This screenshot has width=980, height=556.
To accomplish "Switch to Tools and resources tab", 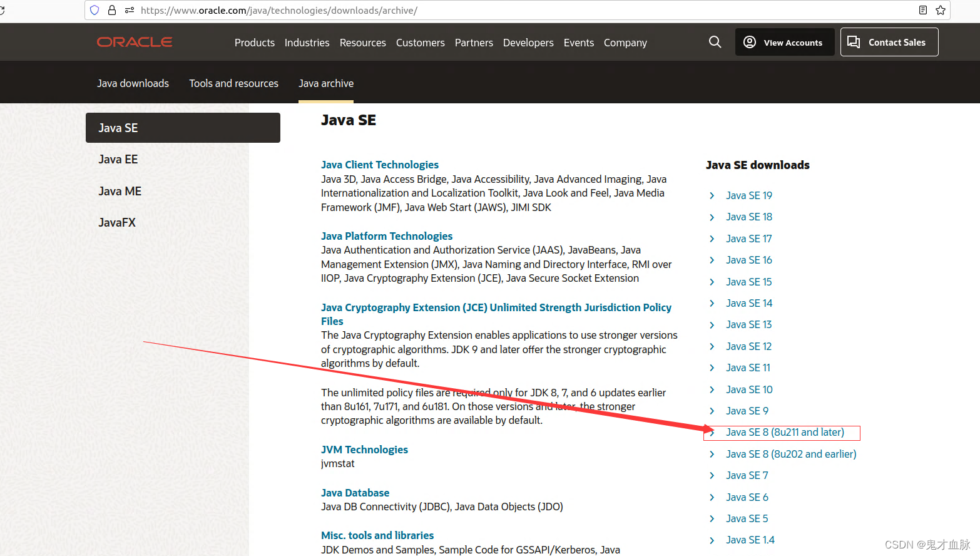I will click(234, 83).
